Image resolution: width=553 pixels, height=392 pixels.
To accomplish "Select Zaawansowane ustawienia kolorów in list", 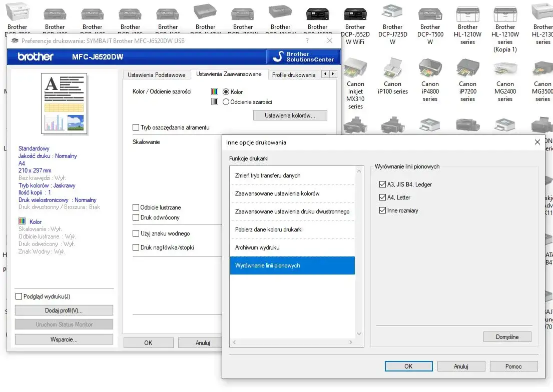I will (x=292, y=193).
